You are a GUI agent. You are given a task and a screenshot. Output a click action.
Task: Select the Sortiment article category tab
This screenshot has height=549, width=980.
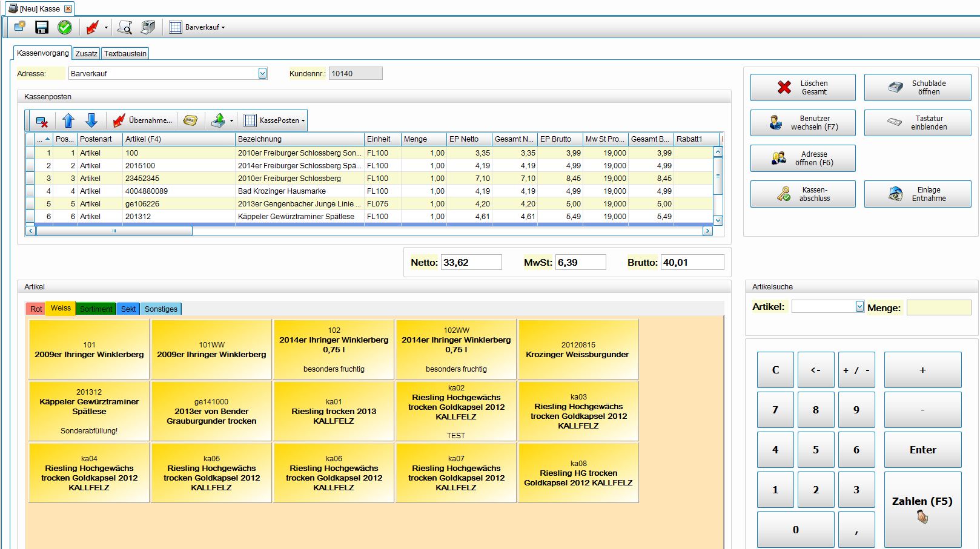coord(96,309)
